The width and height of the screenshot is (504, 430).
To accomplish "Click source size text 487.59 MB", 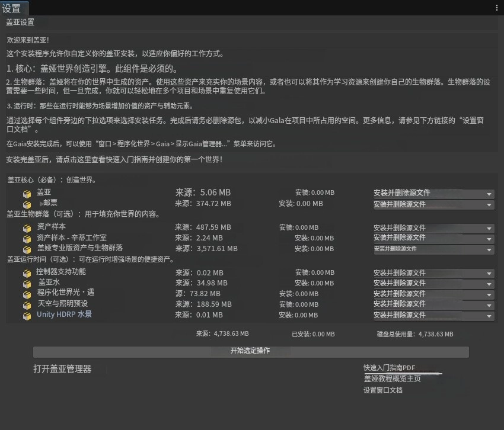I will [213, 227].
